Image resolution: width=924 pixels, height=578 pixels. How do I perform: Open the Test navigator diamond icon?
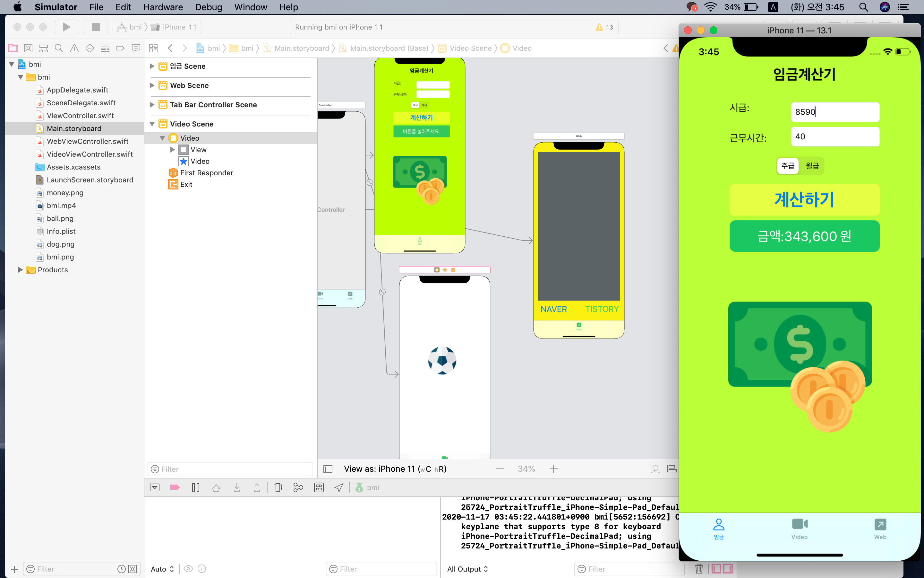[x=90, y=48]
